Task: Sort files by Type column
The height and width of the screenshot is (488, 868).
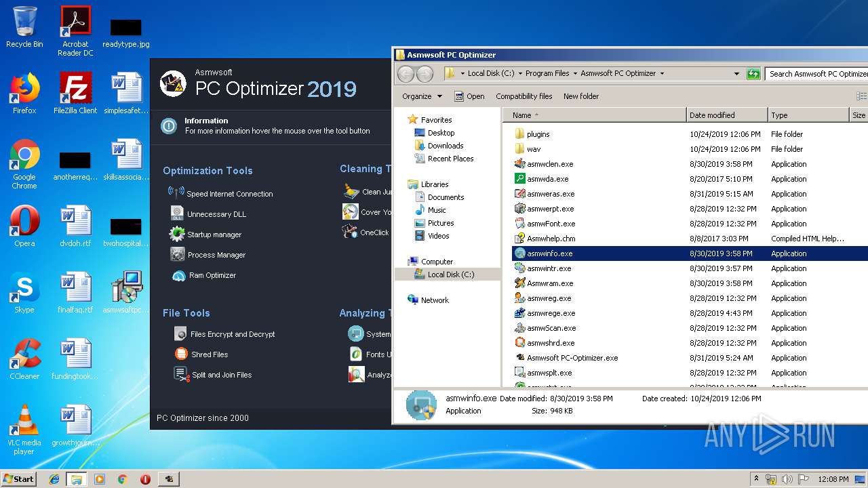Action: click(x=808, y=115)
